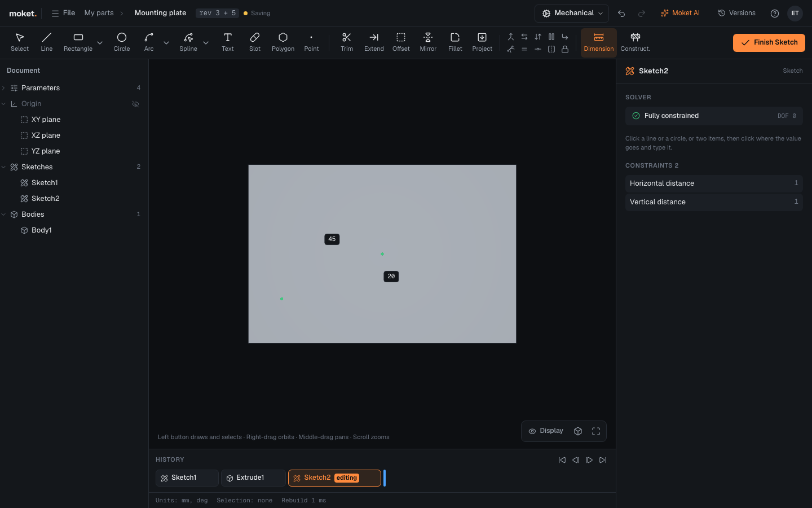Click the ET user avatar

[x=795, y=14]
